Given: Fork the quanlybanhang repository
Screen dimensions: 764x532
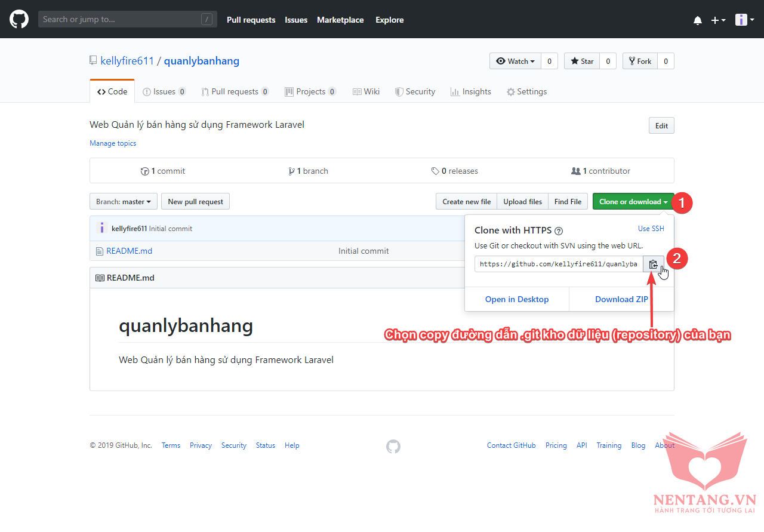Looking at the screenshot, I should click(640, 61).
